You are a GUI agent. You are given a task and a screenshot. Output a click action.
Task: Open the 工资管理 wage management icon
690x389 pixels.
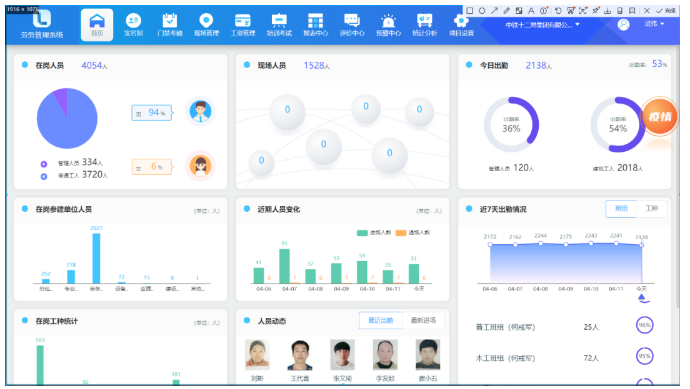coord(243,25)
